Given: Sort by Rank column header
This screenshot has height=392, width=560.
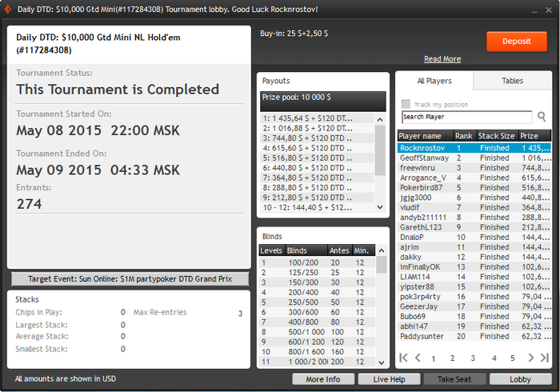Looking at the screenshot, I should coord(465,136).
